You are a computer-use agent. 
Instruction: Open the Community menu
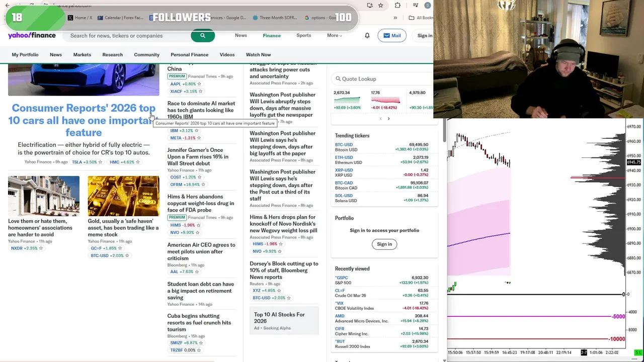146,55
